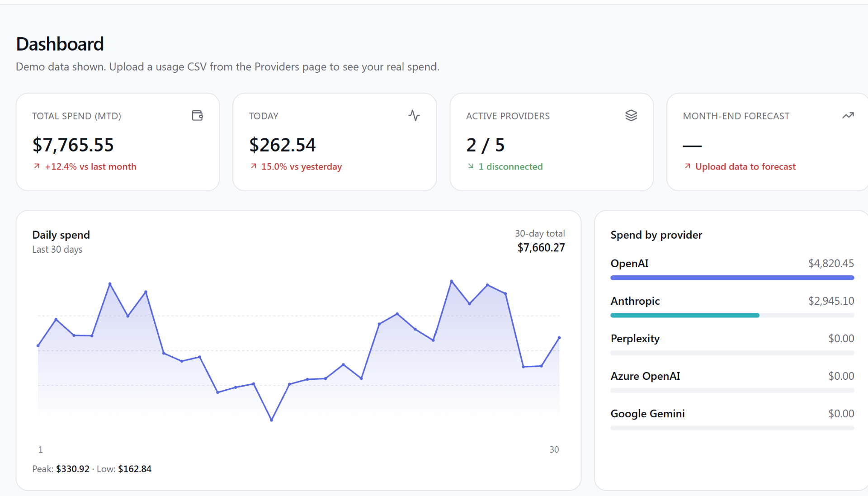The image size is (868, 496).
Task: Click the 15.0% vs yesterday text
Action: point(302,166)
